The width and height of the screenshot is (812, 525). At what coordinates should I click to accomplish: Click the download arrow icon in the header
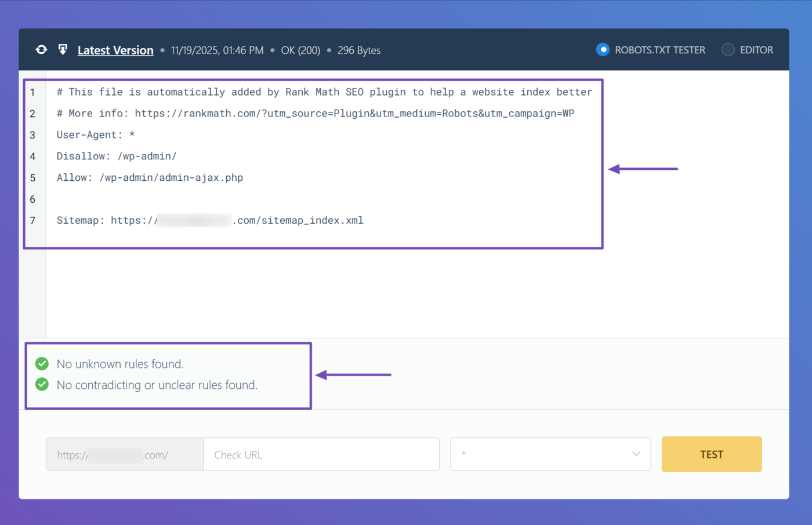[x=63, y=50]
